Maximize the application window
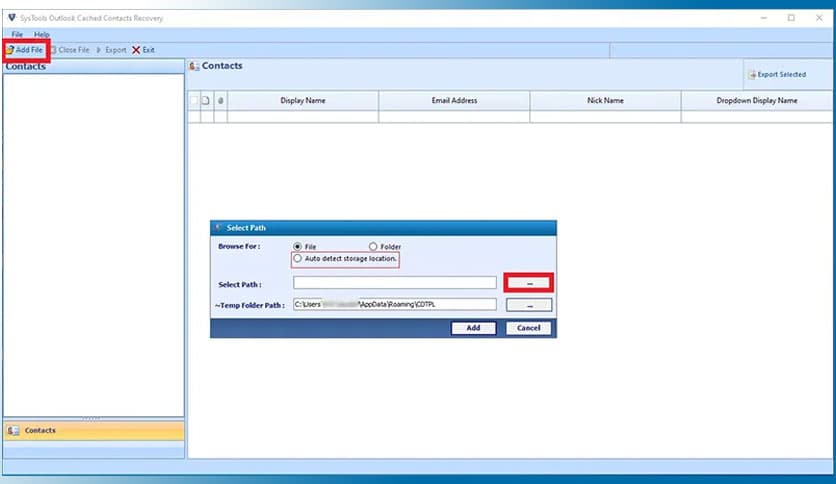The height and width of the screenshot is (484, 836). [x=791, y=18]
